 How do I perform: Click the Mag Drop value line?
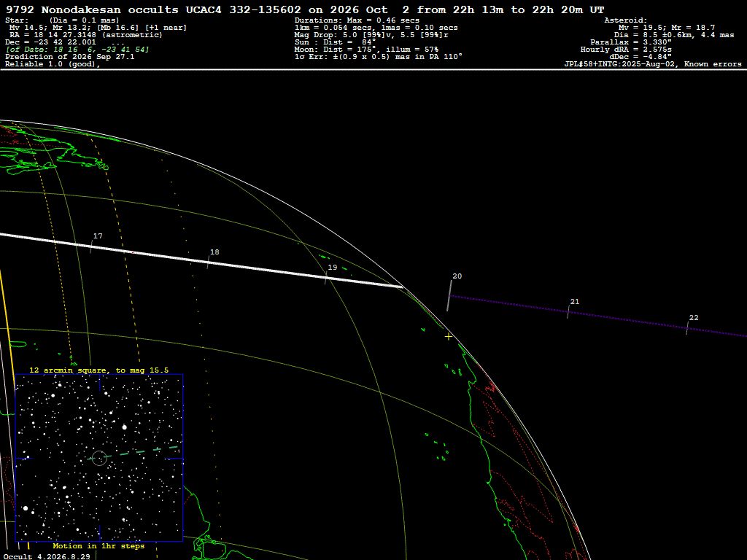(371, 35)
